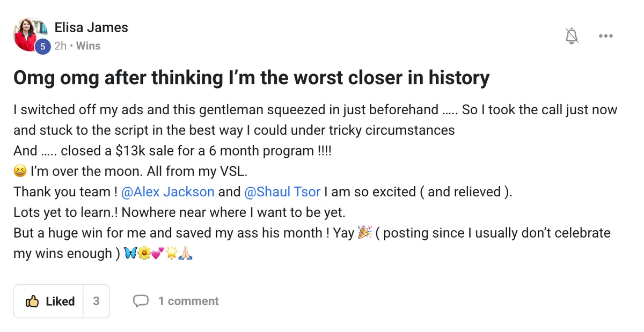The height and width of the screenshot is (332, 644).
Task: Unmute notifications via the crossed-out bell icon
Action: [x=572, y=35]
